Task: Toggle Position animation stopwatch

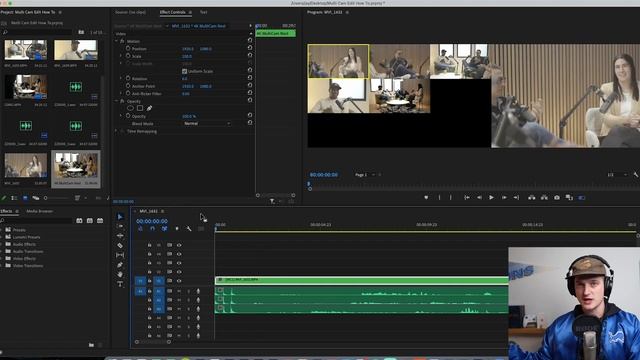Action: pyautogui.click(x=128, y=49)
